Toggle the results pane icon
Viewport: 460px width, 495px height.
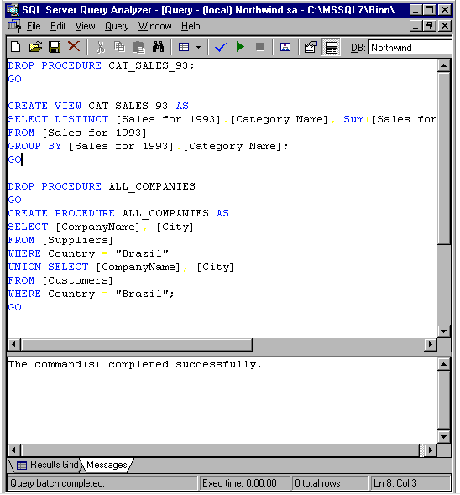[331, 47]
